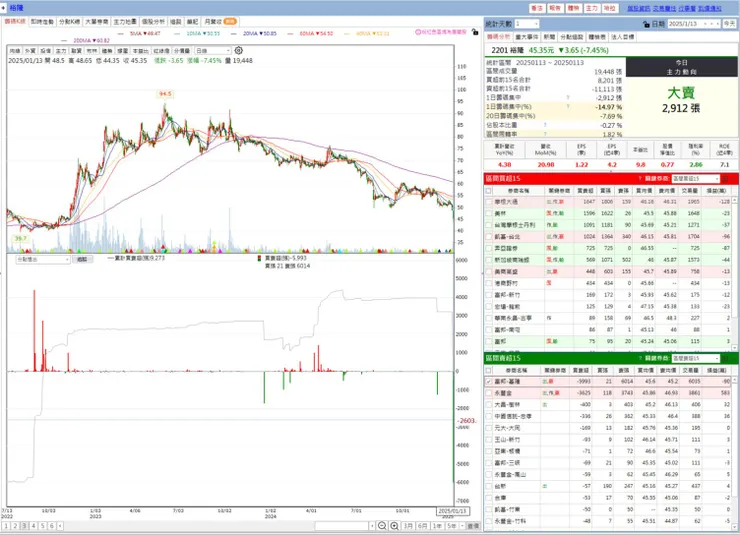Switch to 主力地圖 tab

pos(125,22)
